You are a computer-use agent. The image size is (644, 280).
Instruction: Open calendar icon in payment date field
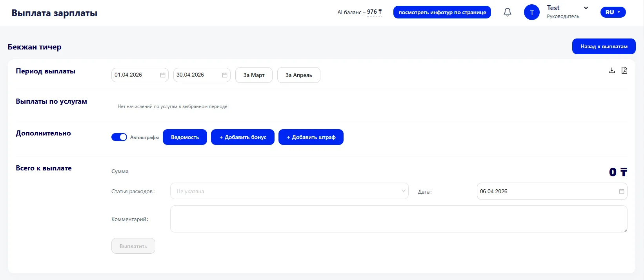621,191
